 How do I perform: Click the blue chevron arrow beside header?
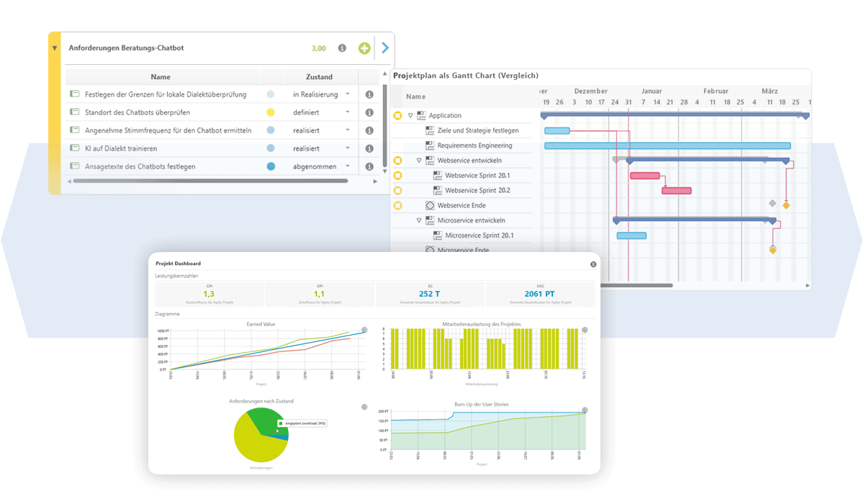[385, 48]
